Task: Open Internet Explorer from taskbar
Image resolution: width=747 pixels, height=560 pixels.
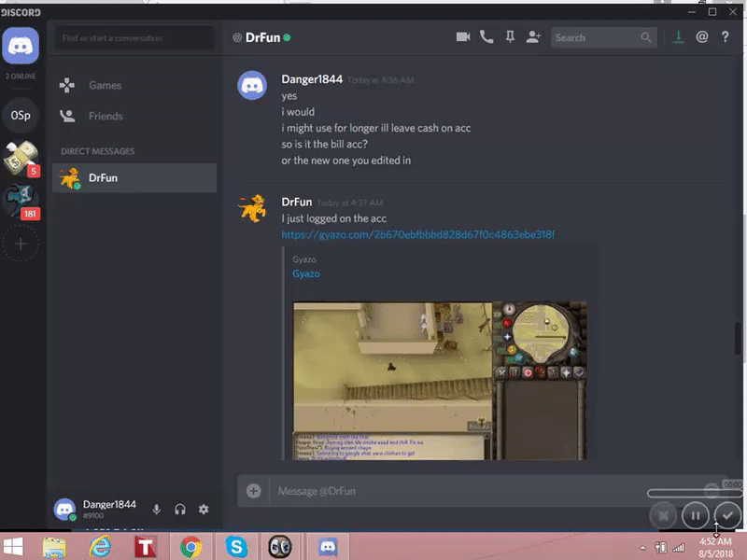Action: 101,547
